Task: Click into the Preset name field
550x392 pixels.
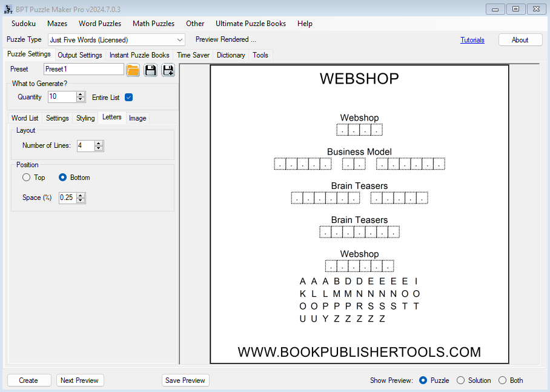Action: tap(84, 69)
